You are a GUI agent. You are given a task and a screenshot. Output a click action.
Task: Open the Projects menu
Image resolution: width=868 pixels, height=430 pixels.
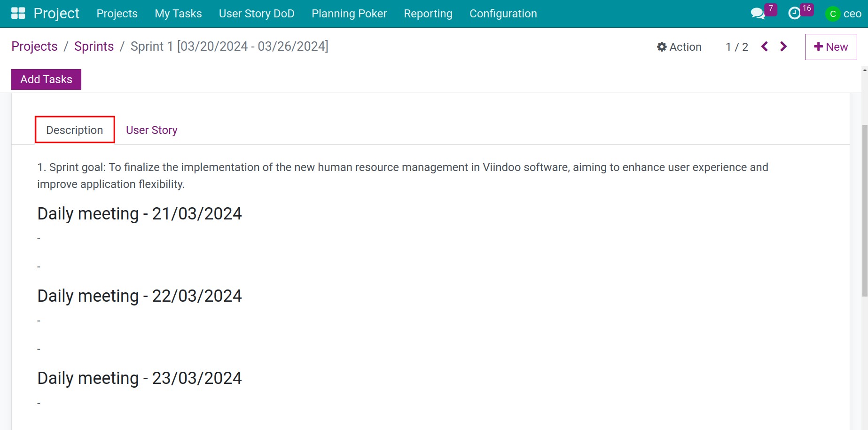point(117,14)
